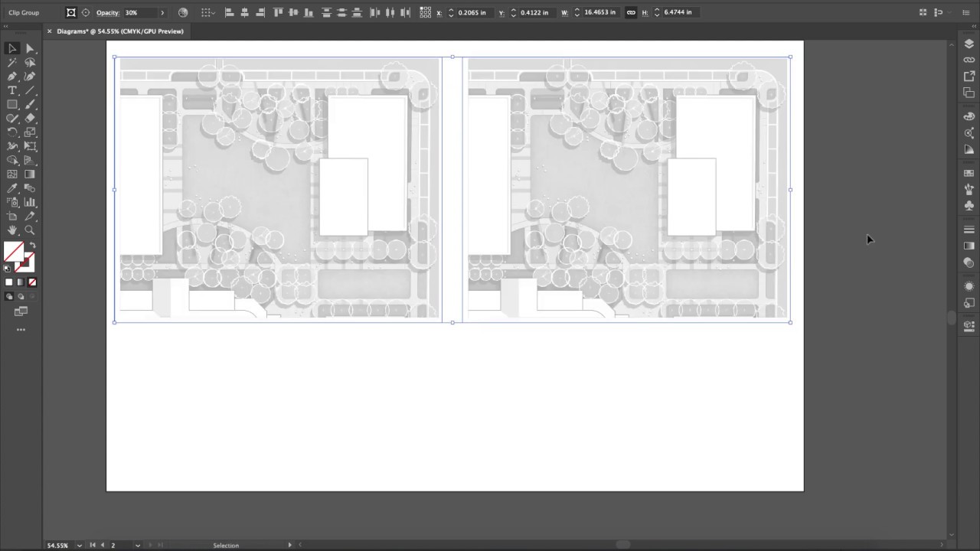This screenshot has width=980, height=551.
Task: Set paint mode to None
Action: [x=32, y=282]
